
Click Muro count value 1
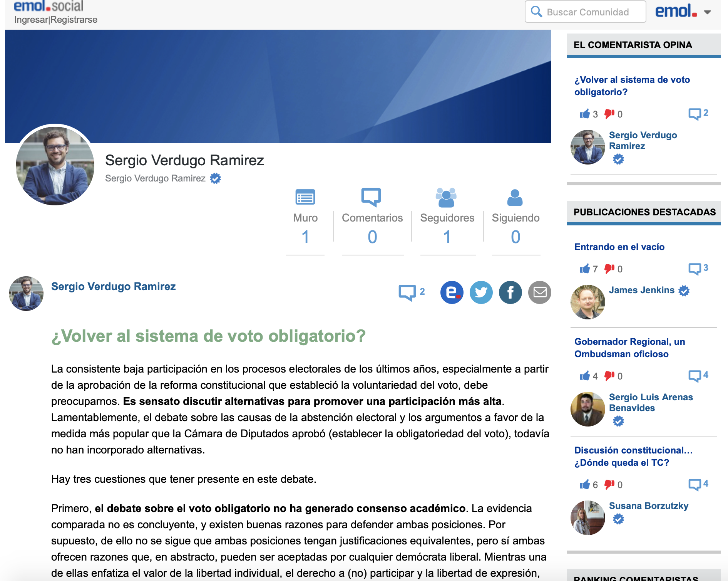pyautogui.click(x=305, y=237)
